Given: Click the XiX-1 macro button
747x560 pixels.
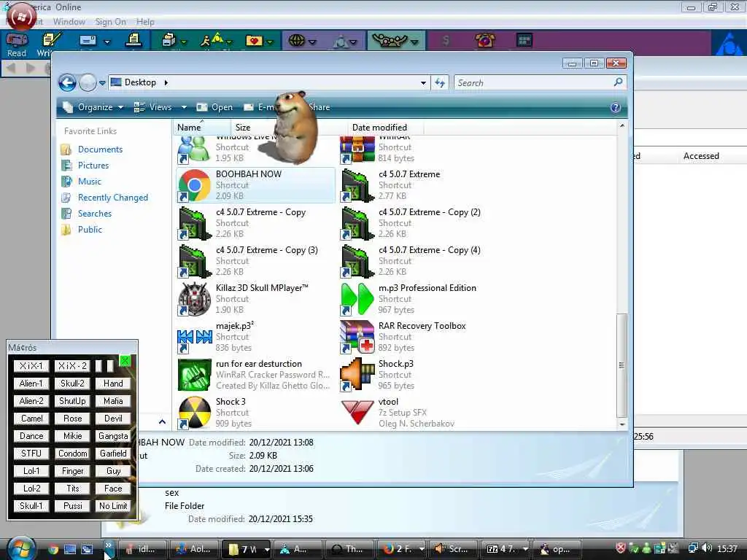Looking at the screenshot, I should [31, 366].
